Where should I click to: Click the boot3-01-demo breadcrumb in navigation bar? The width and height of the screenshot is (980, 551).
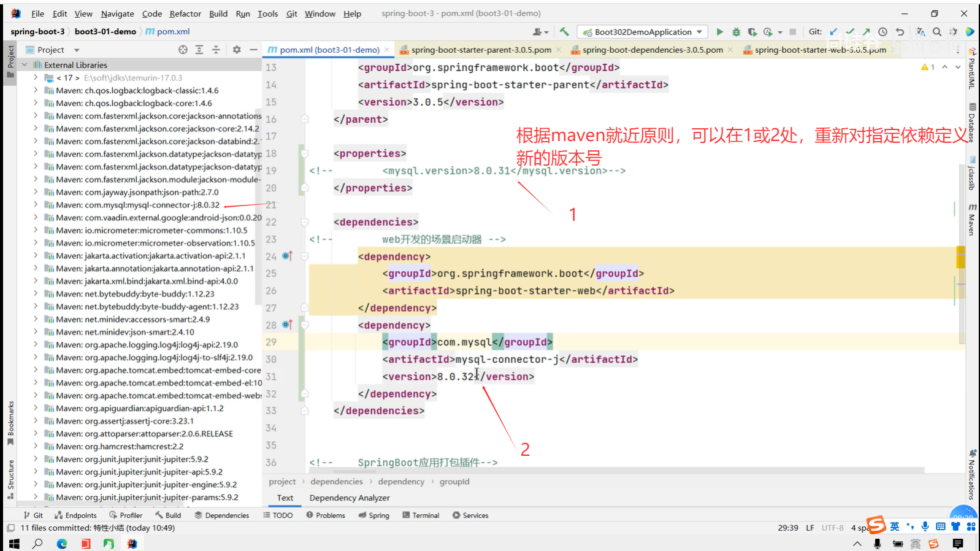coord(105,31)
